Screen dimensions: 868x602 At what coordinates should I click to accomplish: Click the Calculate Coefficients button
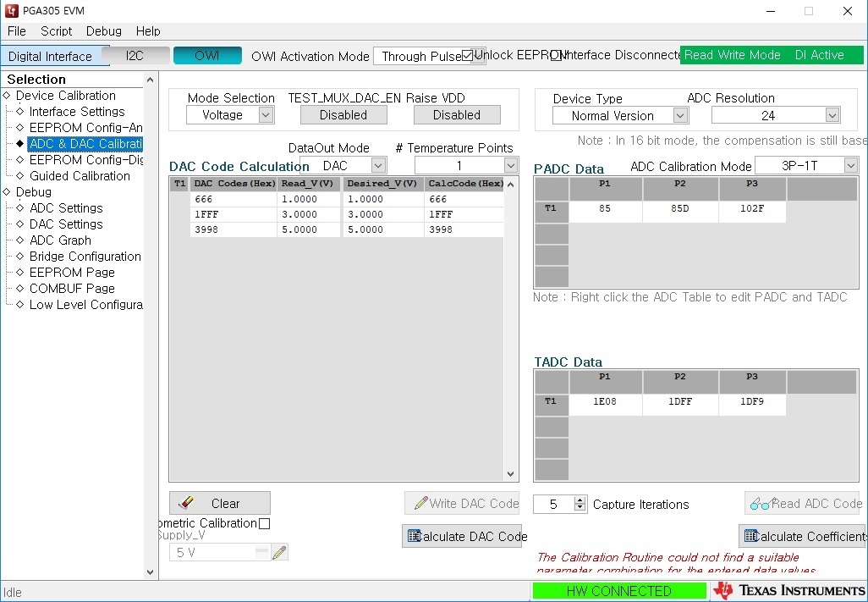click(803, 536)
